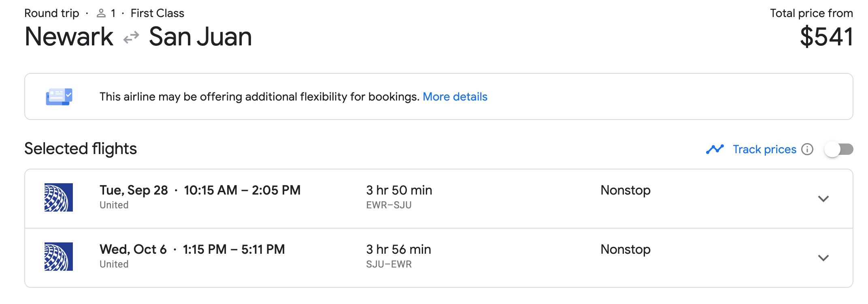868x304 pixels.
Task: Expand the Tue, Sep 28 flight details
Action: 823,199
